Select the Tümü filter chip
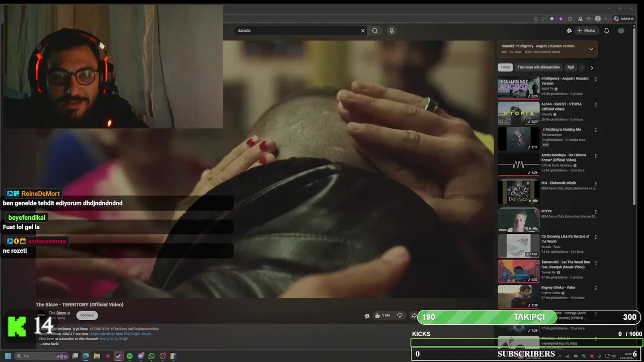The height and width of the screenshot is (362, 644). [x=505, y=67]
